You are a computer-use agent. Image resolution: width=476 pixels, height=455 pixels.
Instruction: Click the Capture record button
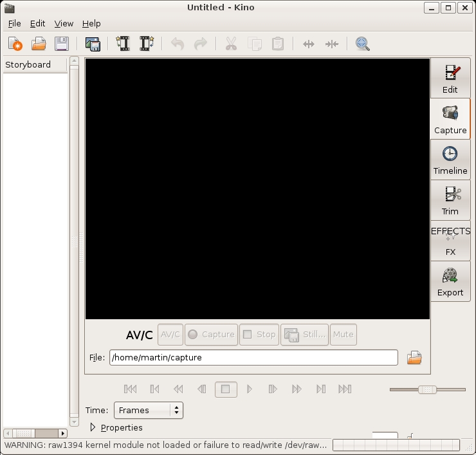(x=211, y=335)
